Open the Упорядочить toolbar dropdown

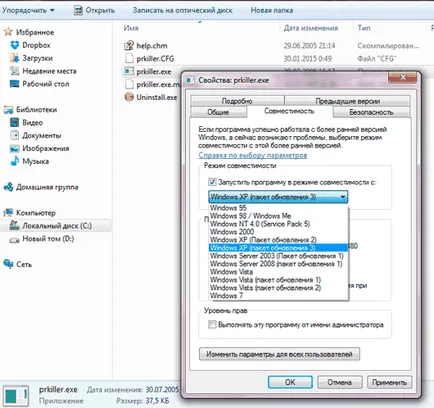pyautogui.click(x=28, y=10)
